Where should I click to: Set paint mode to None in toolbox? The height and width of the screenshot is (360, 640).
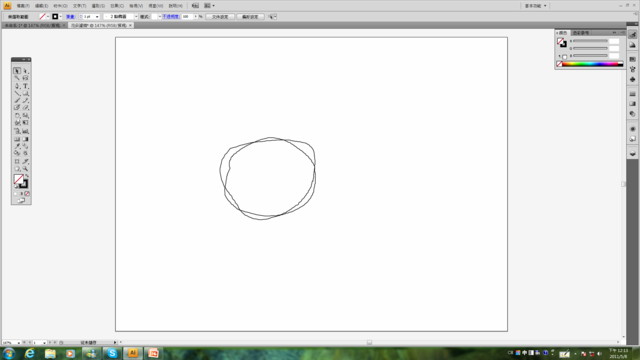tap(27, 194)
